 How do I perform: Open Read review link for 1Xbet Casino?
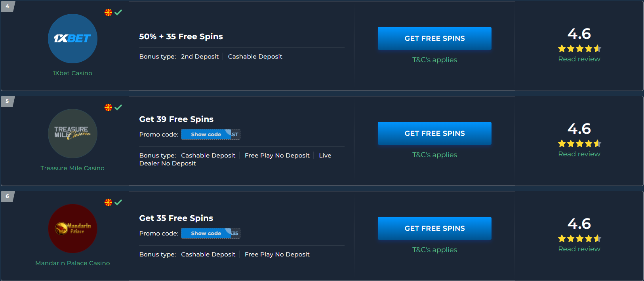pos(579,59)
